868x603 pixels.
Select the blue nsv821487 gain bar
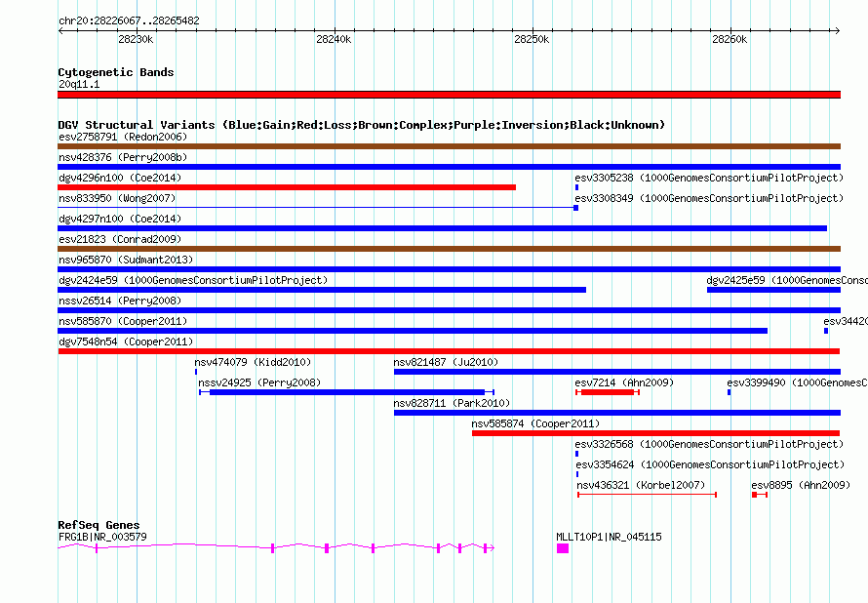coord(617,372)
